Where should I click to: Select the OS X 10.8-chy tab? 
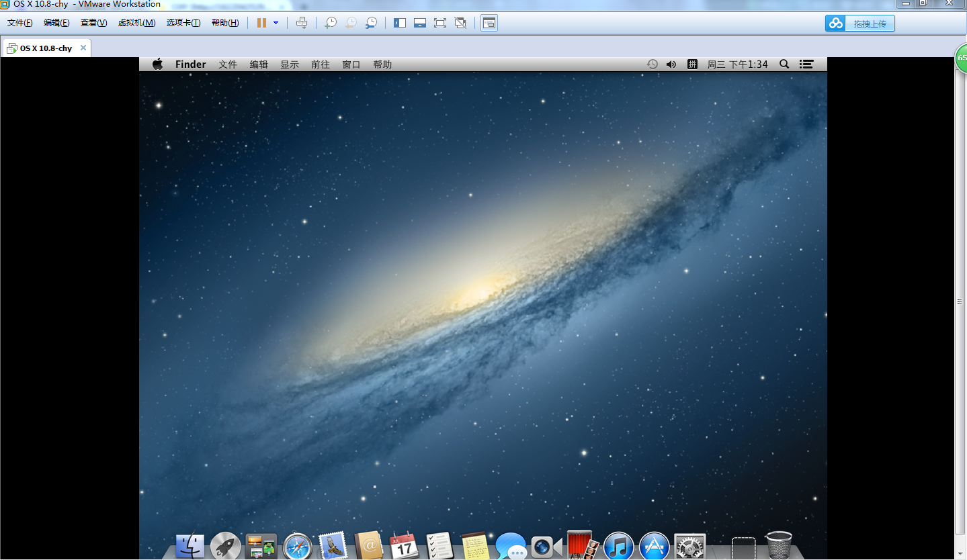coord(46,48)
